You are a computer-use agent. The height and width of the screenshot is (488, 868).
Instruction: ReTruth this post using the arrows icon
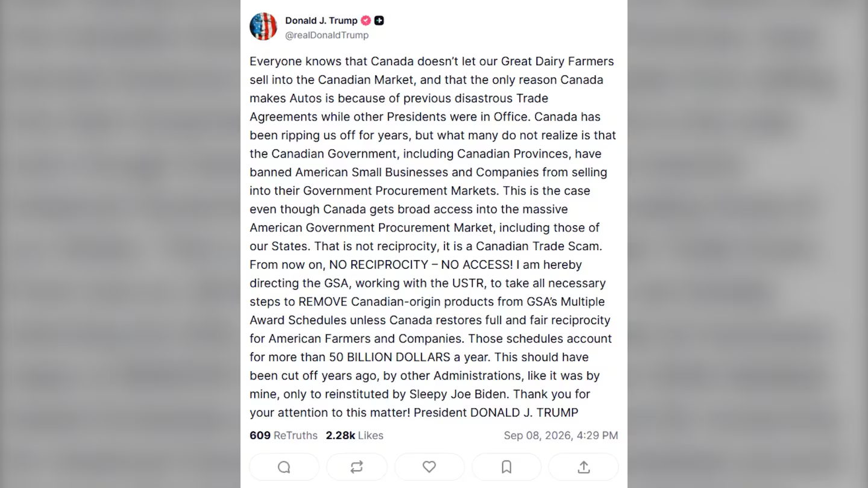pos(356,467)
